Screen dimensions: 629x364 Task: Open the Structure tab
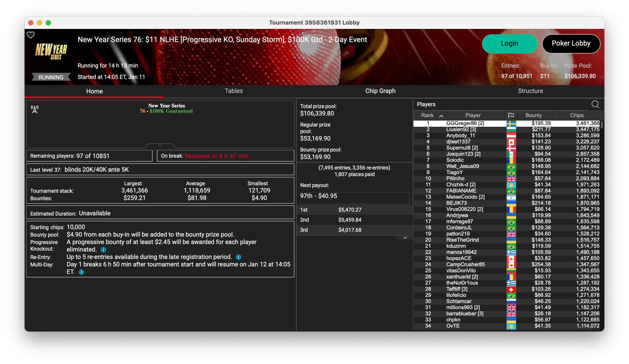[530, 91]
